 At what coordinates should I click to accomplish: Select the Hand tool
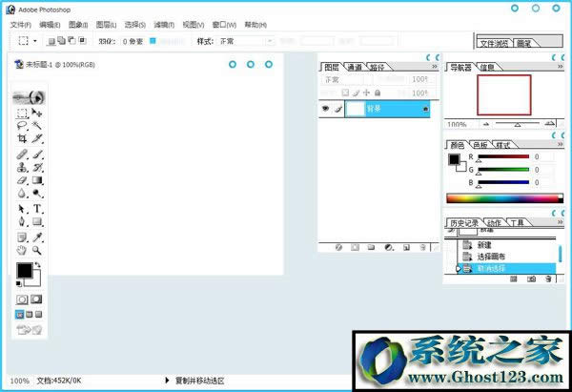tap(22, 250)
